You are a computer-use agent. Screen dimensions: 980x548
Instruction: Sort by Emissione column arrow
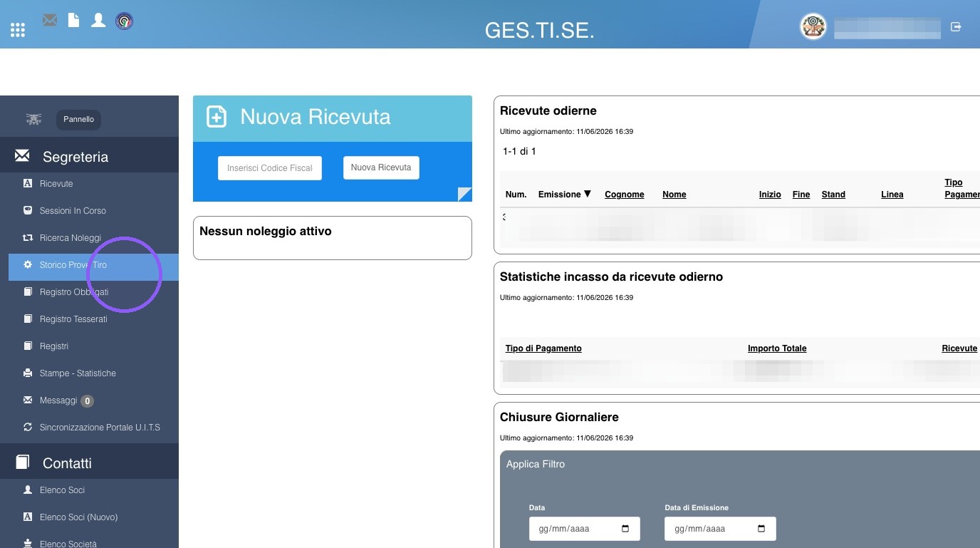pos(588,194)
